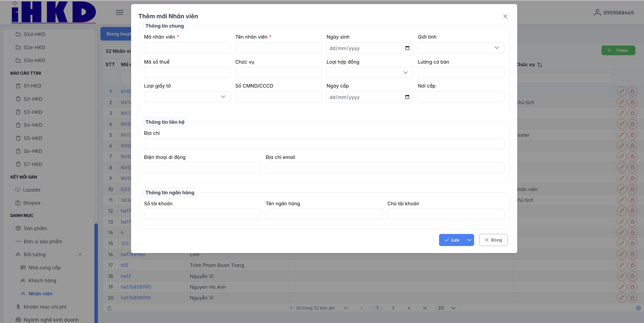The height and width of the screenshot is (323, 644).
Task: Open calendar picker for Ngày sinh
Action: 407,48
